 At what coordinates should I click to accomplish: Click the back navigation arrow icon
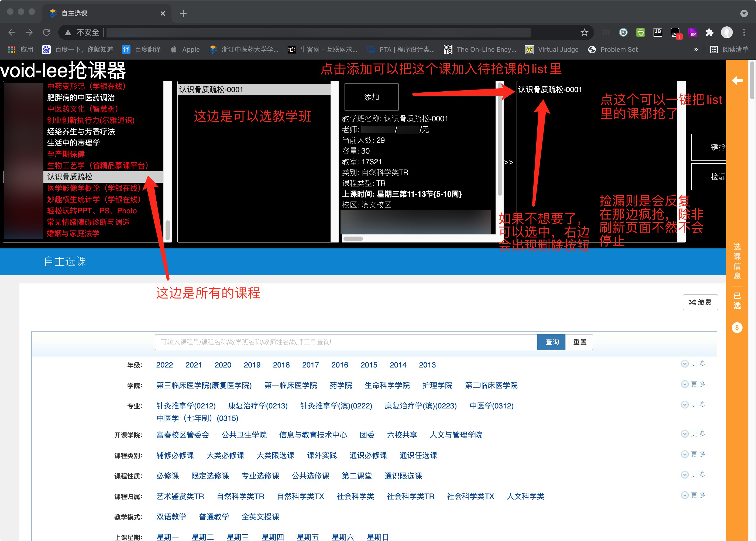point(12,33)
